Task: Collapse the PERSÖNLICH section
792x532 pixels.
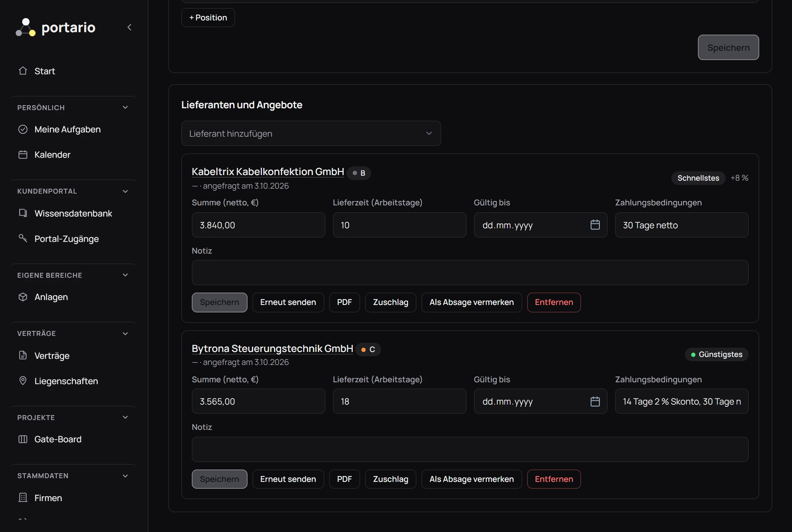Action: 125,108
